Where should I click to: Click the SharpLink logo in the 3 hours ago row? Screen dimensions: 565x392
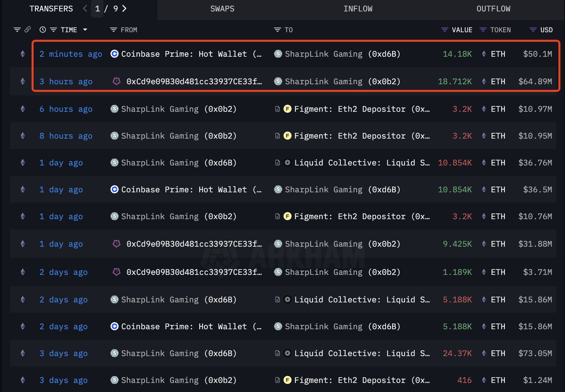(x=278, y=81)
